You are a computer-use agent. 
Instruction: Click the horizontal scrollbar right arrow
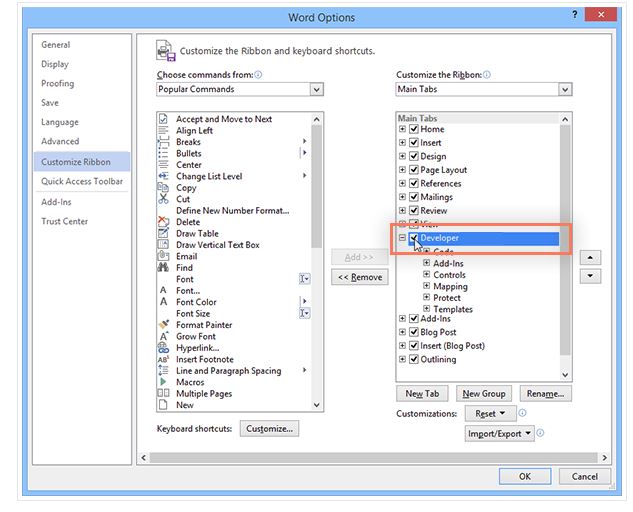[x=604, y=457]
